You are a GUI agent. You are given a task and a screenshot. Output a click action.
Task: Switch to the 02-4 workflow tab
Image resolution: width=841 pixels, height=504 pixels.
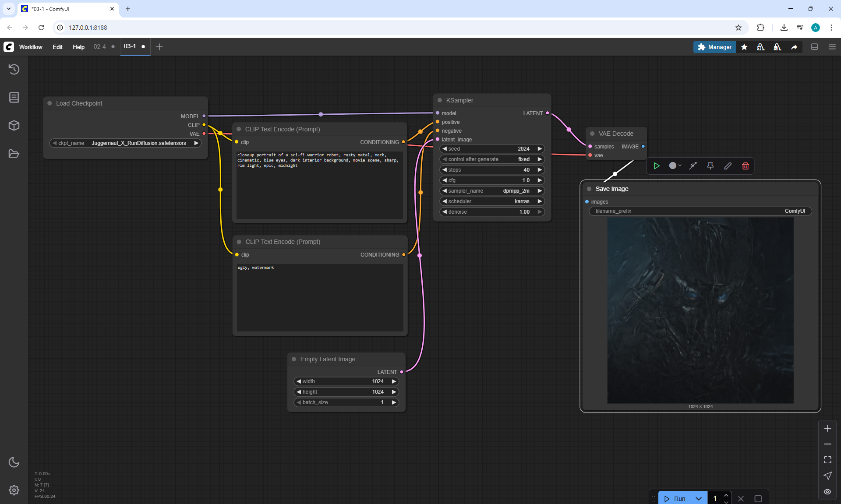pos(100,46)
